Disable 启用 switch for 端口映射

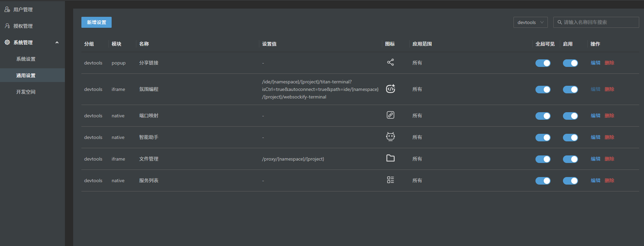click(x=570, y=116)
